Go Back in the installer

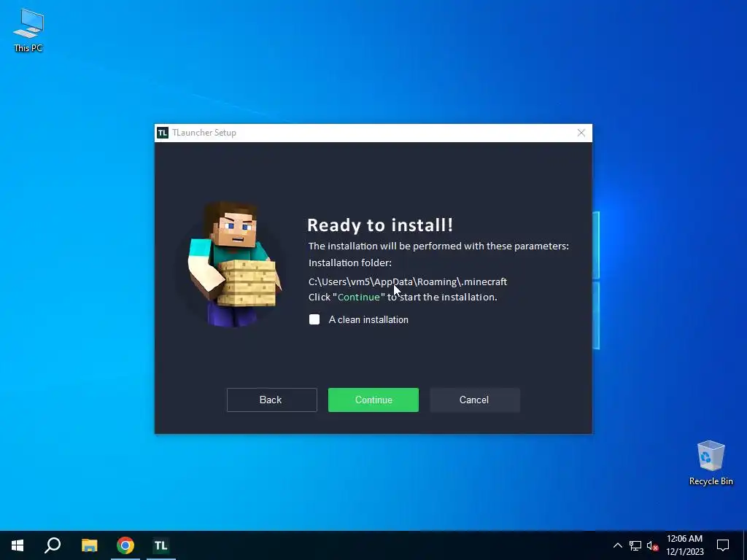[271, 400]
